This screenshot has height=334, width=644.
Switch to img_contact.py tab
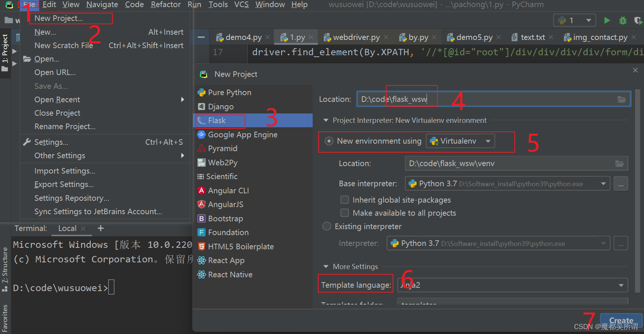click(600, 37)
